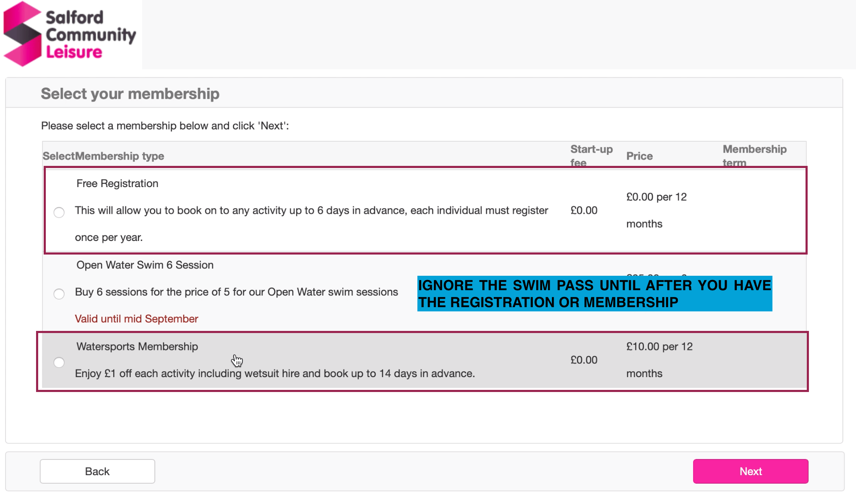The width and height of the screenshot is (856, 504).
Task: Choose the Watersports Membership radio button
Action: point(59,362)
